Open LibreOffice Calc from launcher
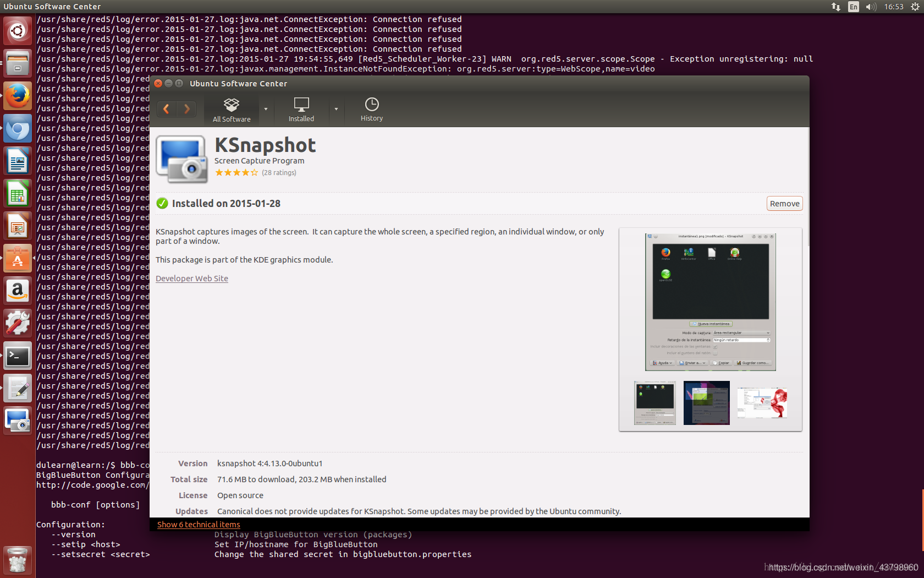This screenshot has width=924, height=578. pos(18,193)
